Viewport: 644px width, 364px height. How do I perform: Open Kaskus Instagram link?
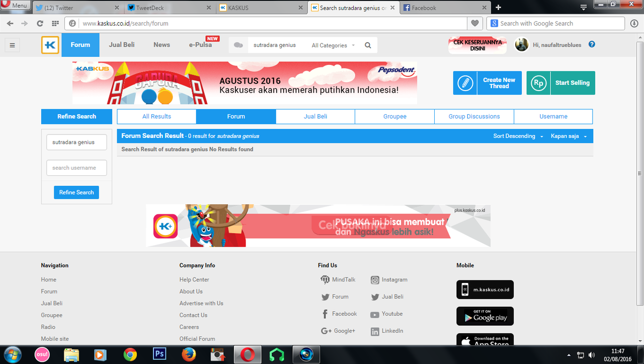[389, 279]
